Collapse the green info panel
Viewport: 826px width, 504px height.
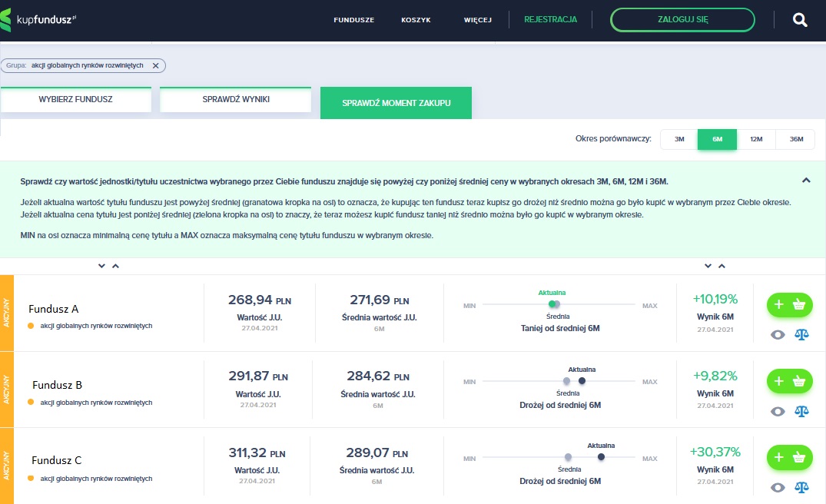806,180
